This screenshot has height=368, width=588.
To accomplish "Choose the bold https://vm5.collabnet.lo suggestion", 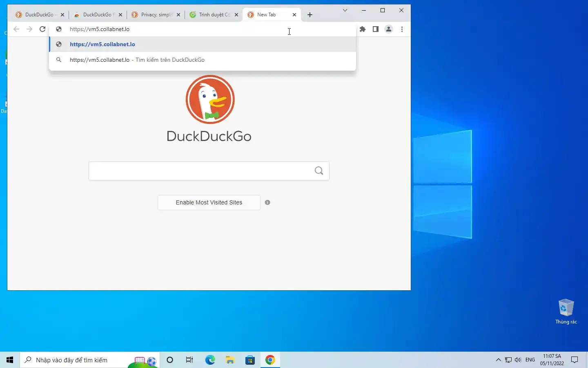I will (x=203, y=44).
